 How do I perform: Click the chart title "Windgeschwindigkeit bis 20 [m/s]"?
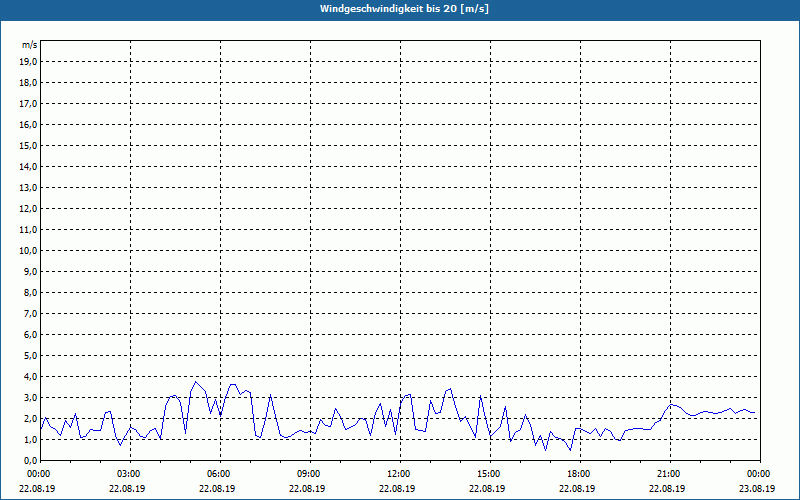point(404,9)
